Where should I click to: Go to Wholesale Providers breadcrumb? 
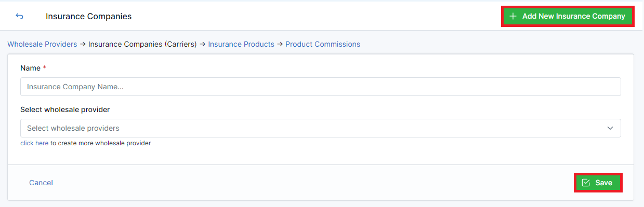(x=42, y=44)
